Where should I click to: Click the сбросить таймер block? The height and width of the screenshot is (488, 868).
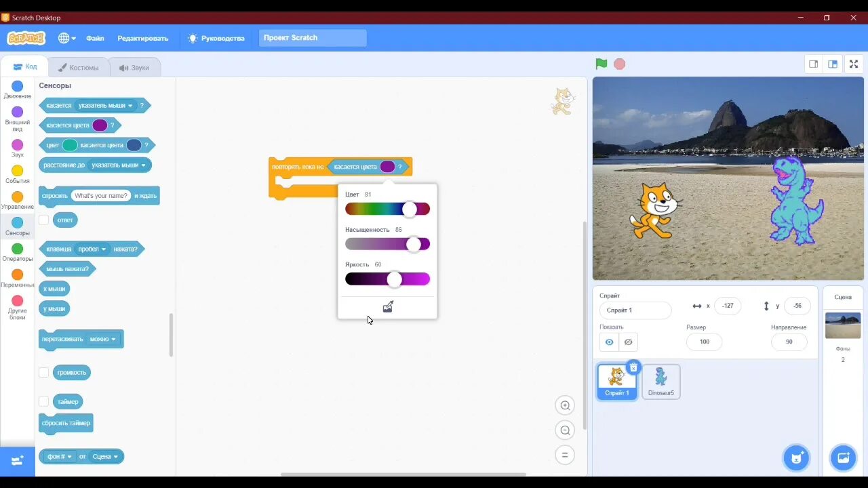pos(66,424)
